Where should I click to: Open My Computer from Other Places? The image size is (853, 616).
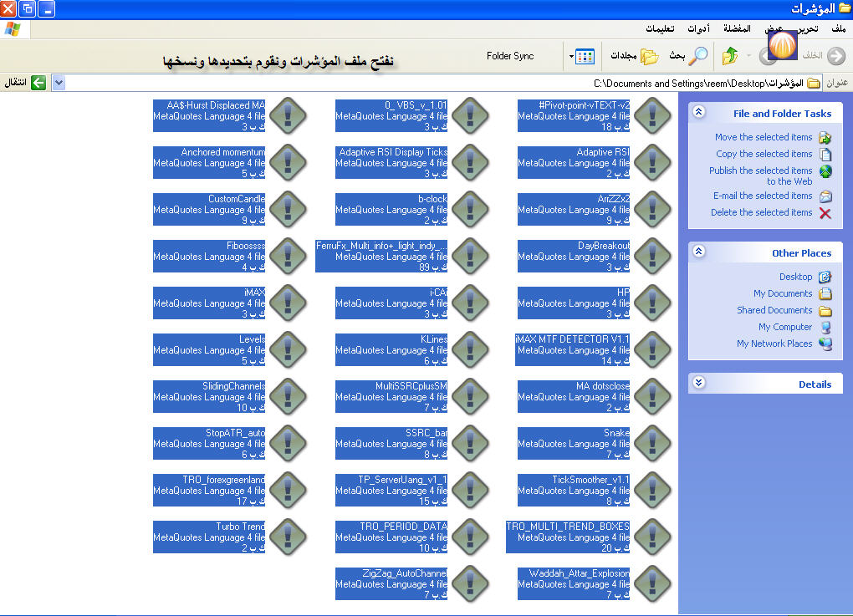[784, 327]
